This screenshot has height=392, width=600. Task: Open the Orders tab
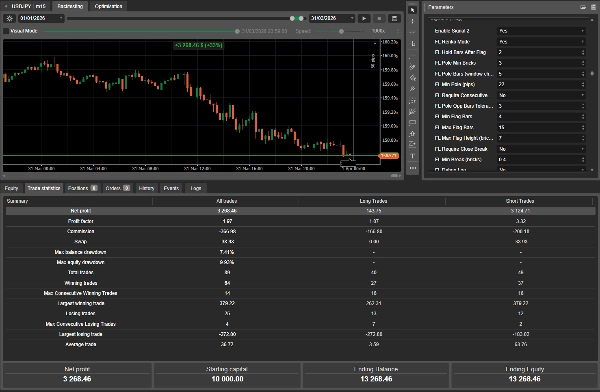(117, 188)
